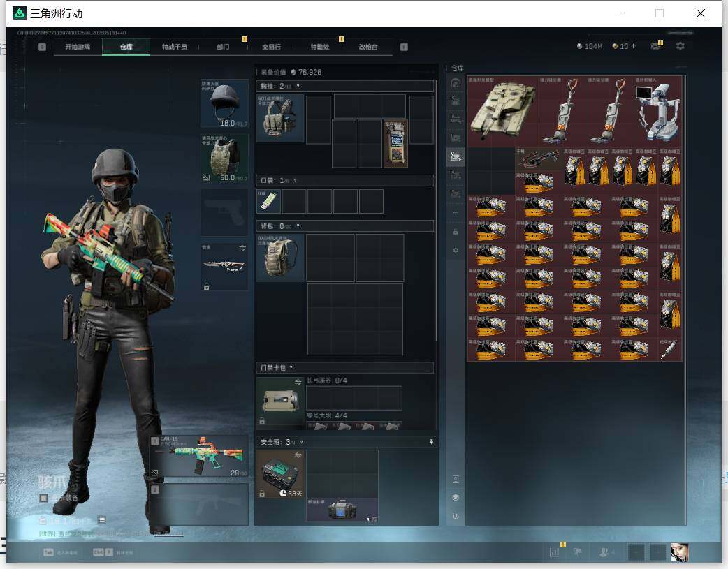Click the warehouse sidebar icon above layers
Image resolution: width=728 pixels, height=569 pixels.
[x=456, y=479]
